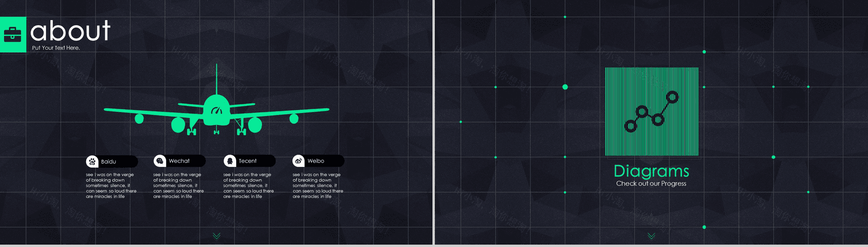
Task: Select the green airplane graphic
Action: tap(216, 111)
